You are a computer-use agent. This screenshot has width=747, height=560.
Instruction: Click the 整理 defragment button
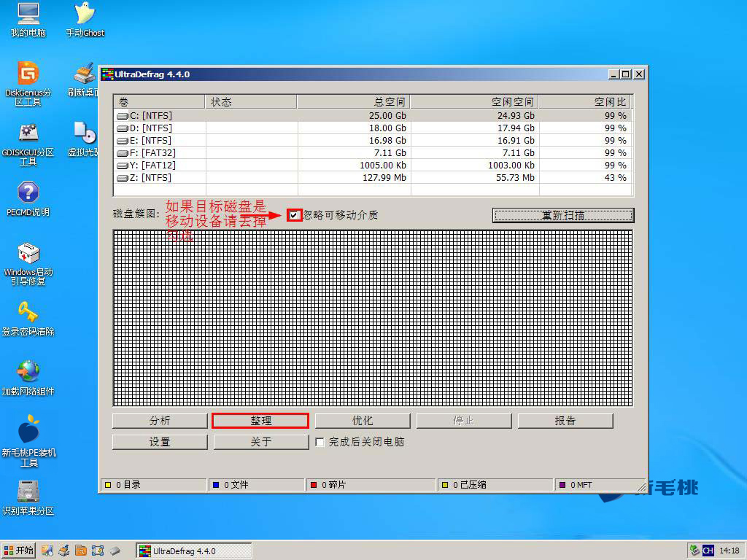260,421
